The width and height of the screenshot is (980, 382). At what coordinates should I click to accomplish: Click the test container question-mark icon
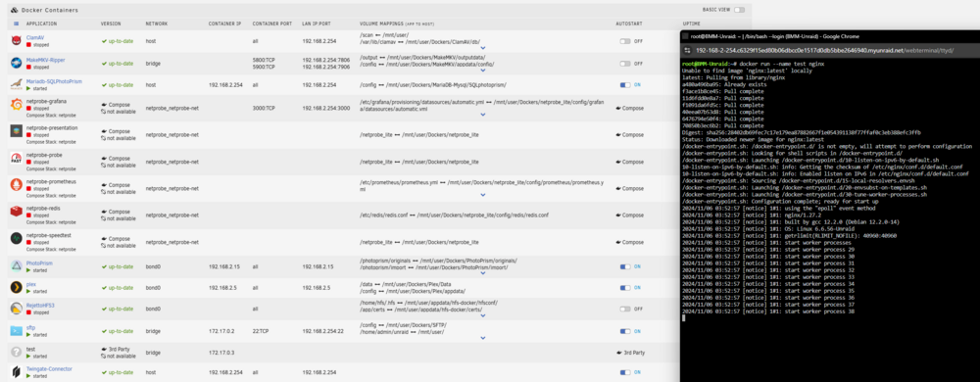(x=17, y=353)
